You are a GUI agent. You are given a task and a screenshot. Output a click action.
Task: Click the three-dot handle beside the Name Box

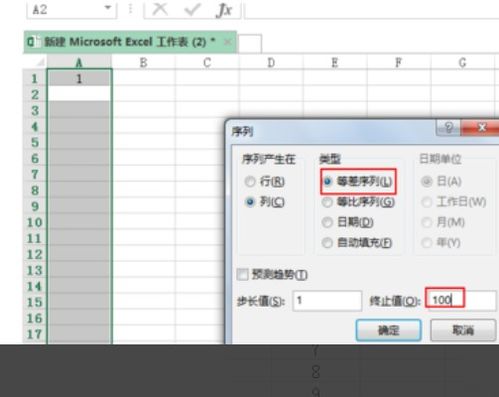pos(130,9)
